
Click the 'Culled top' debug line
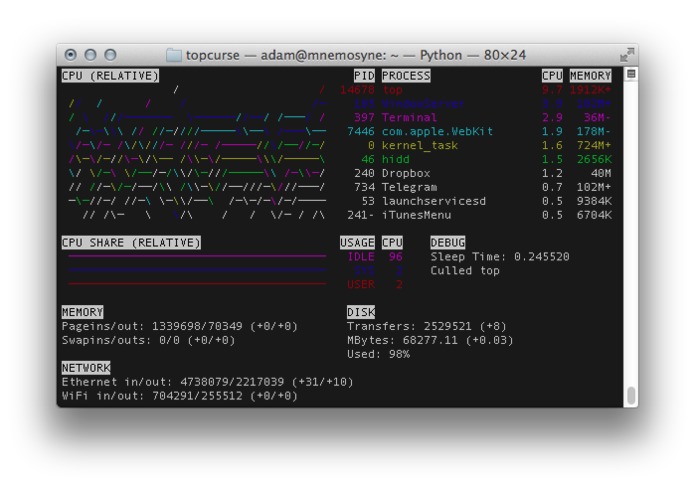pyautogui.click(x=465, y=271)
